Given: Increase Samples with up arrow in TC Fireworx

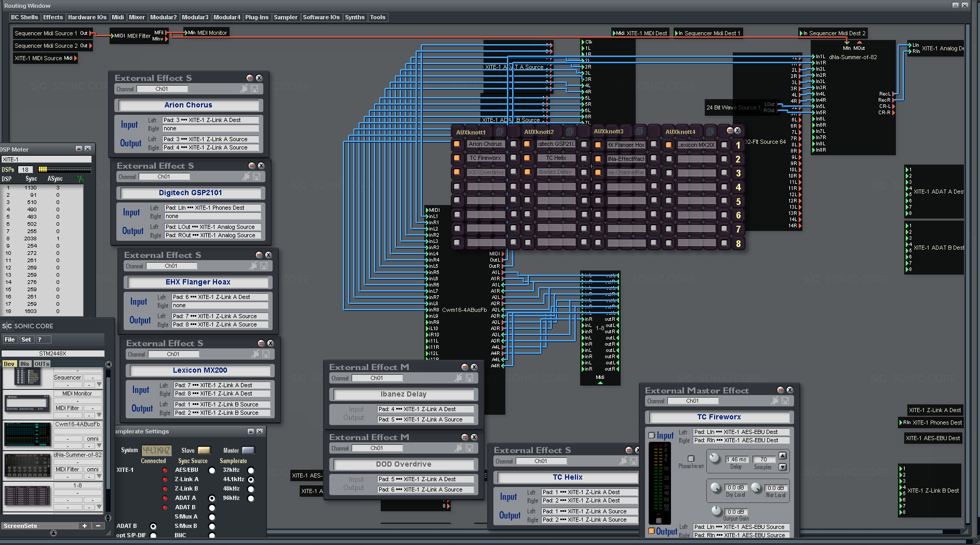Looking at the screenshot, I should [783, 456].
